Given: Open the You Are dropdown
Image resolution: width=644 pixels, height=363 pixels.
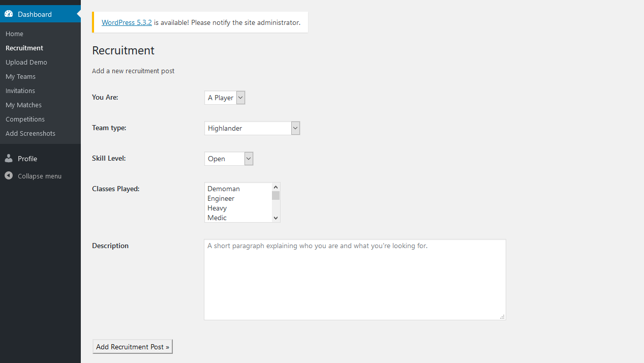Looking at the screenshot, I should [225, 98].
